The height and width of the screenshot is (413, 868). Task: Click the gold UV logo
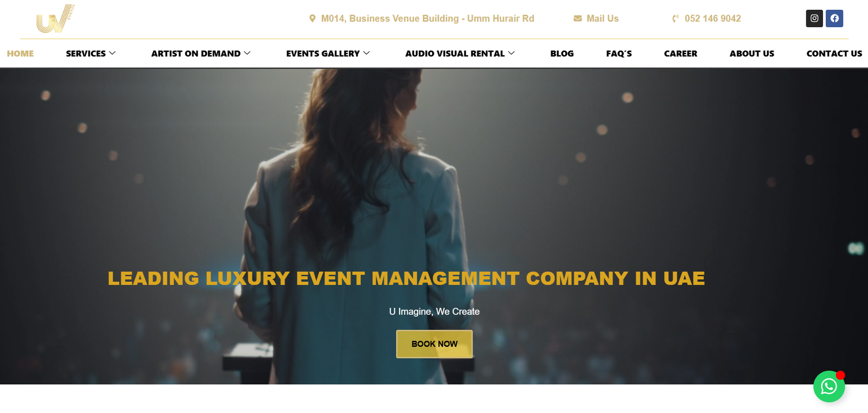click(55, 19)
